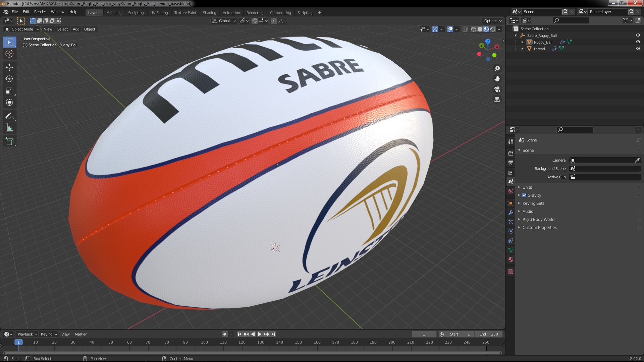
Task: Open the Object Mode dropdown
Action: click(x=22, y=29)
